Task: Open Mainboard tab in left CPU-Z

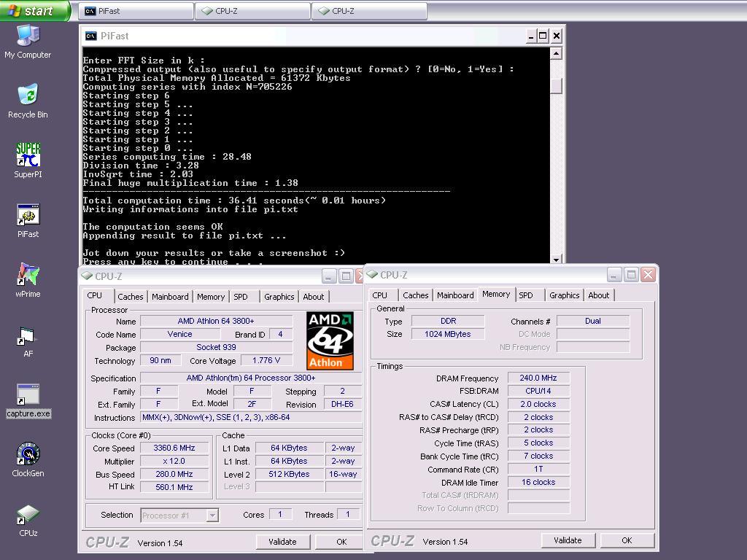Action: coord(170,297)
